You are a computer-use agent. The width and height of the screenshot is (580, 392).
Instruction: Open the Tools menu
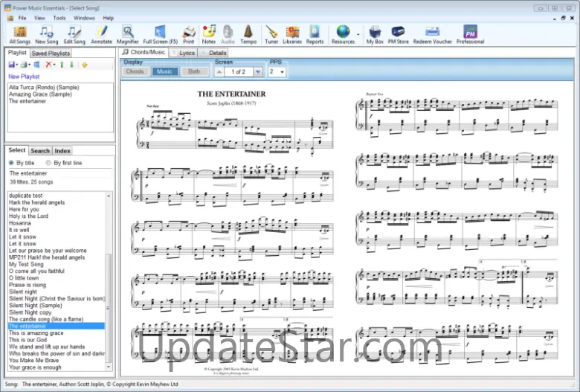(59, 18)
